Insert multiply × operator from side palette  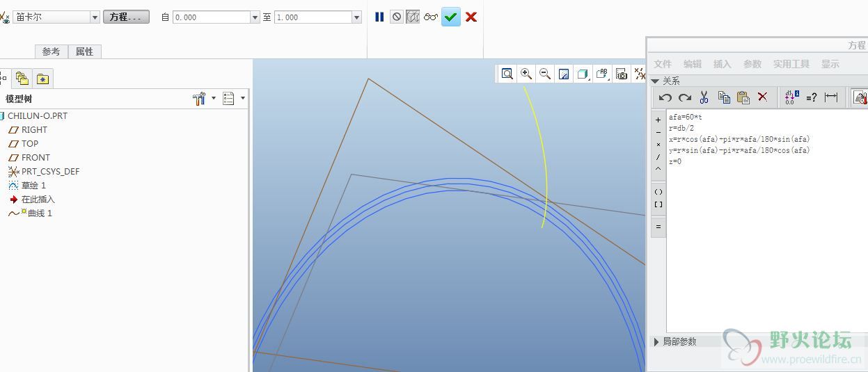[658, 144]
